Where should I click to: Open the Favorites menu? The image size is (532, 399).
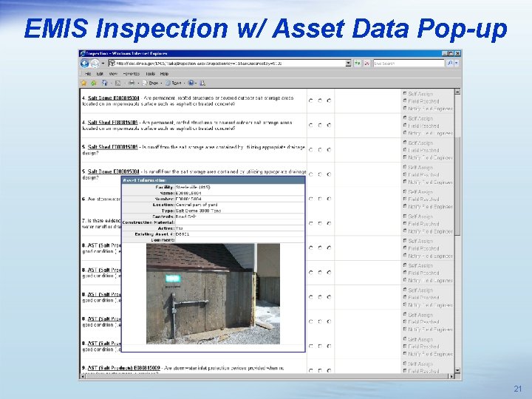[132, 74]
